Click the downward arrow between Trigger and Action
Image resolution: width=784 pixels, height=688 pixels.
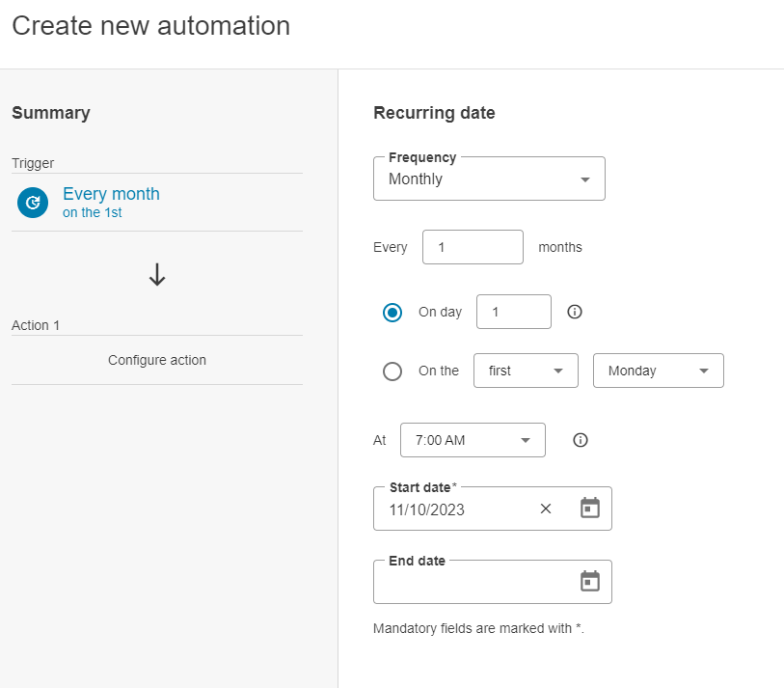click(x=156, y=274)
